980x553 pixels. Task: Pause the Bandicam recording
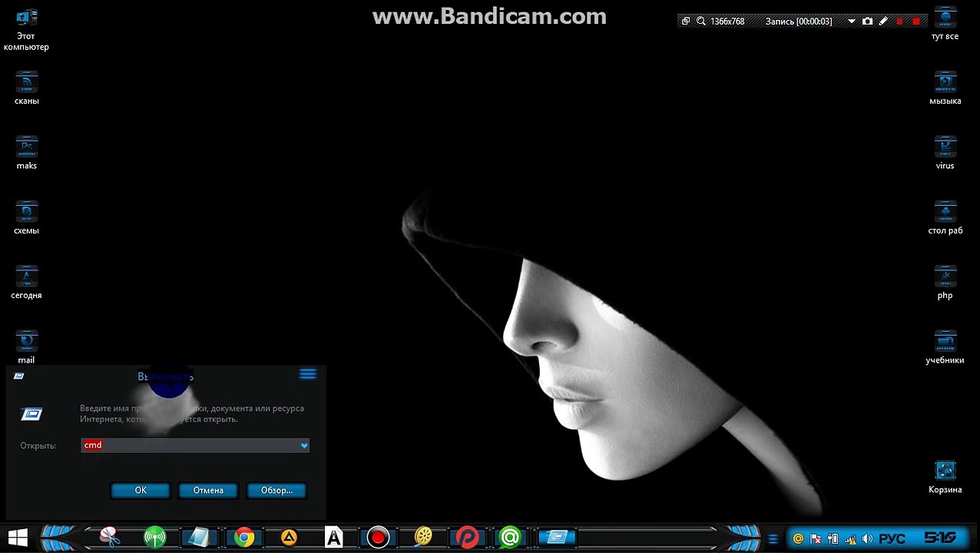(x=899, y=22)
